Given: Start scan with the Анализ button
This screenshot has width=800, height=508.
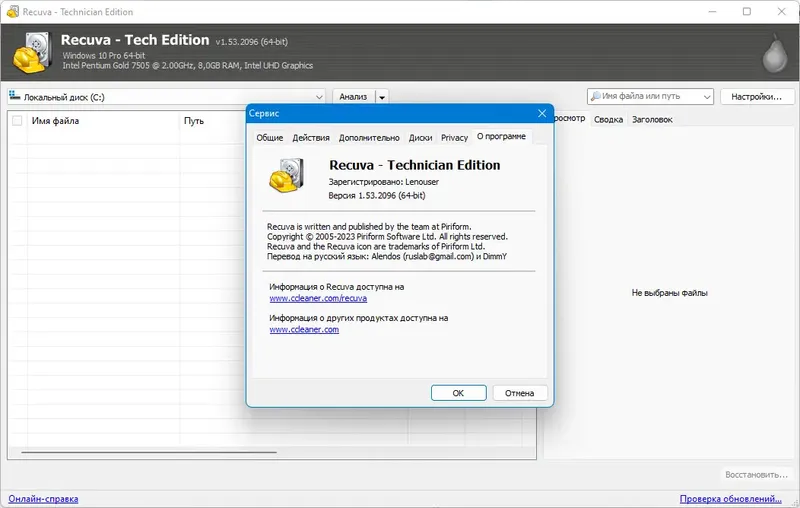Looking at the screenshot, I should click(354, 96).
